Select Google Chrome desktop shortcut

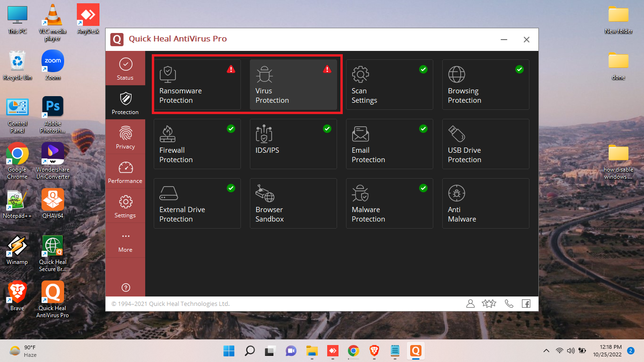(x=17, y=161)
